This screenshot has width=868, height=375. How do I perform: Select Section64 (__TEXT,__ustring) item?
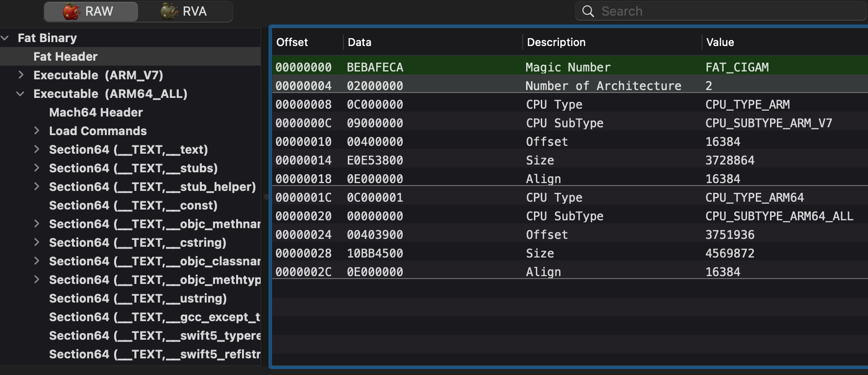point(138,298)
